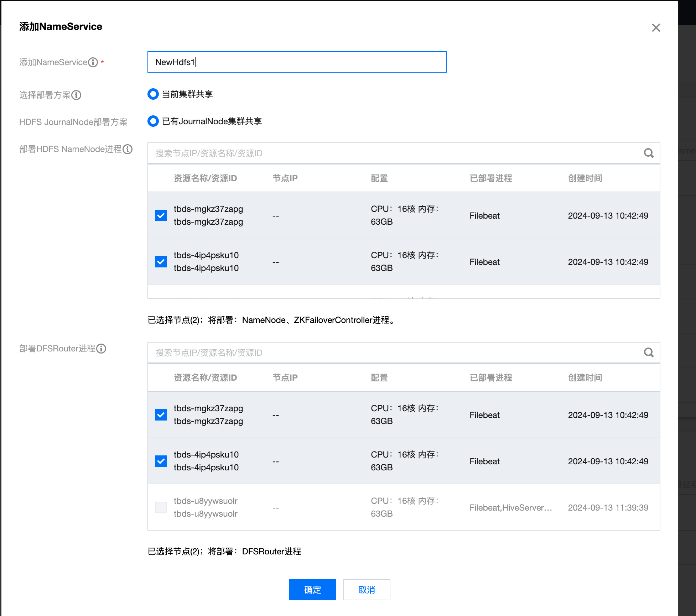The height and width of the screenshot is (616, 696).
Task: Click search magnifier in NameNode node search
Action: [649, 153]
